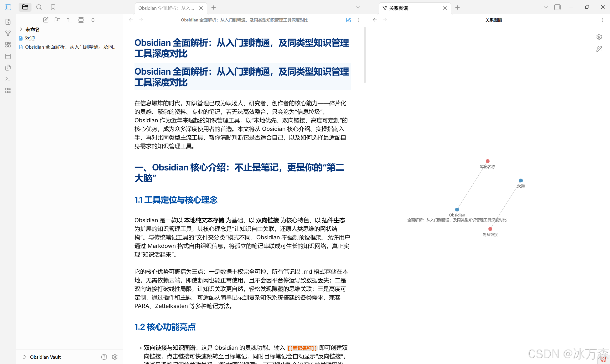Change sort order icon
The width and height of the screenshot is (610, 364).
click(69, 20)
